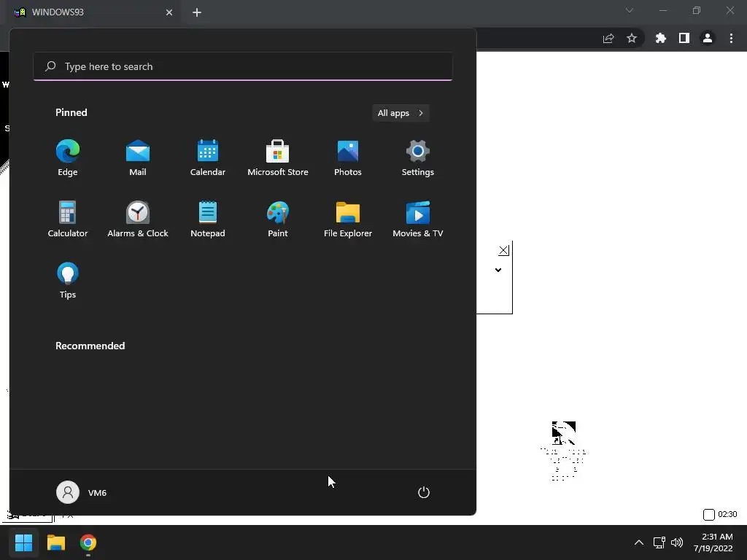747x560 pixels.
Task: Launch Notepad from the Start menu
Action: (x=208, y=219)
